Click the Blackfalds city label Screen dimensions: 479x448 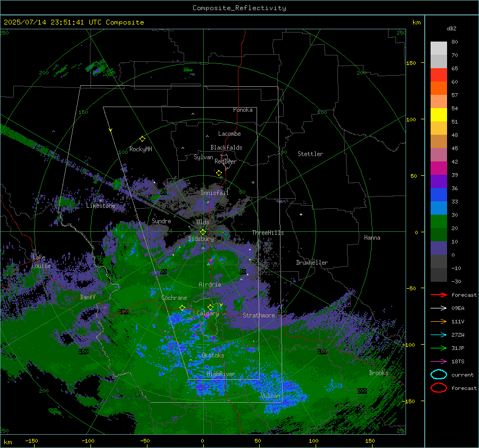coord(226,148)
